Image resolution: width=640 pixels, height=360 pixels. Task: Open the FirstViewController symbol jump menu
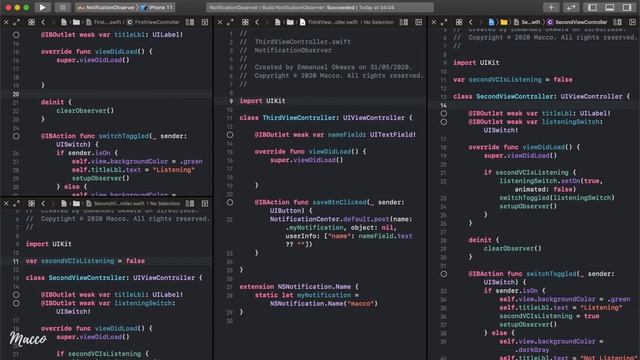coord(153,22)
